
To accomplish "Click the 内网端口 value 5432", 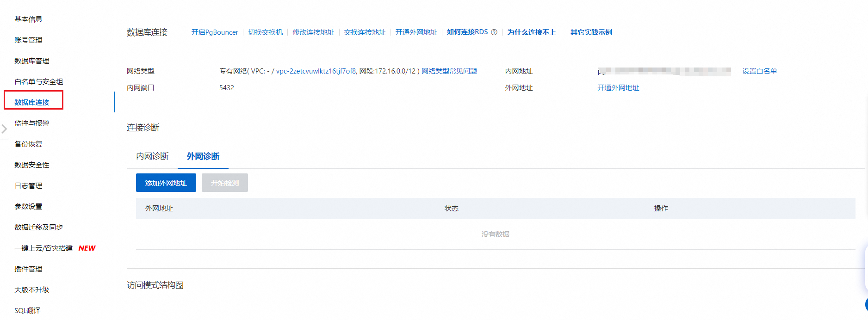I will (227, 88).
